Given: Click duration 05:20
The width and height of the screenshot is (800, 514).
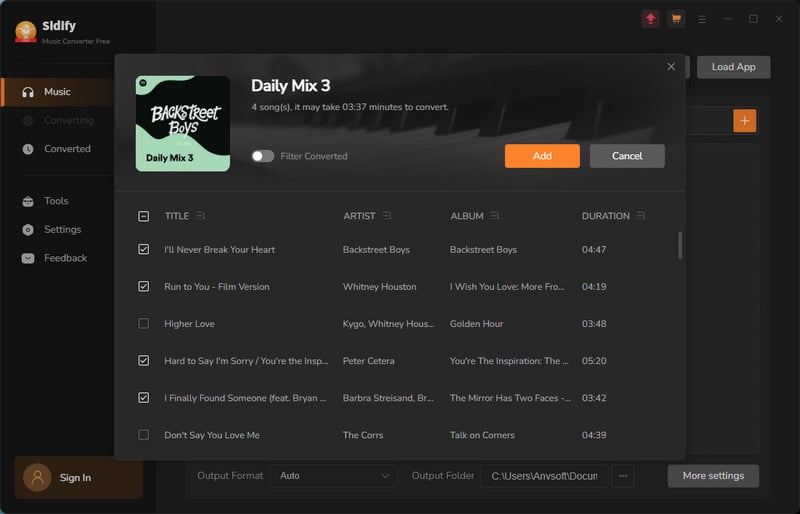Looking at the screenshot, I should [x=594, y=361].
